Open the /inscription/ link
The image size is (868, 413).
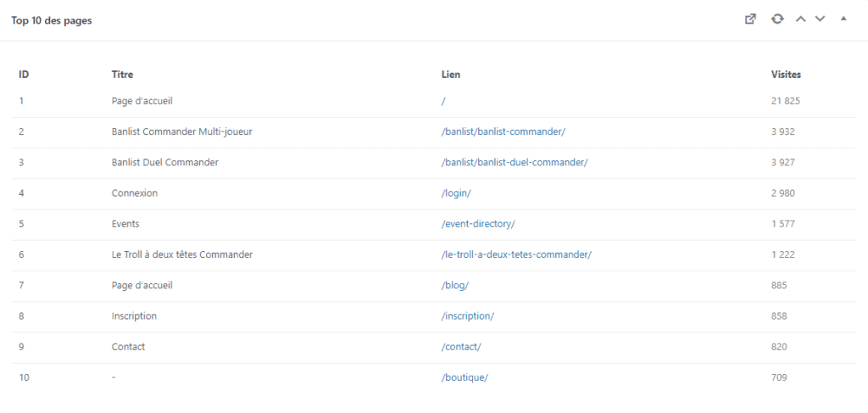click(x=468, y=316)
